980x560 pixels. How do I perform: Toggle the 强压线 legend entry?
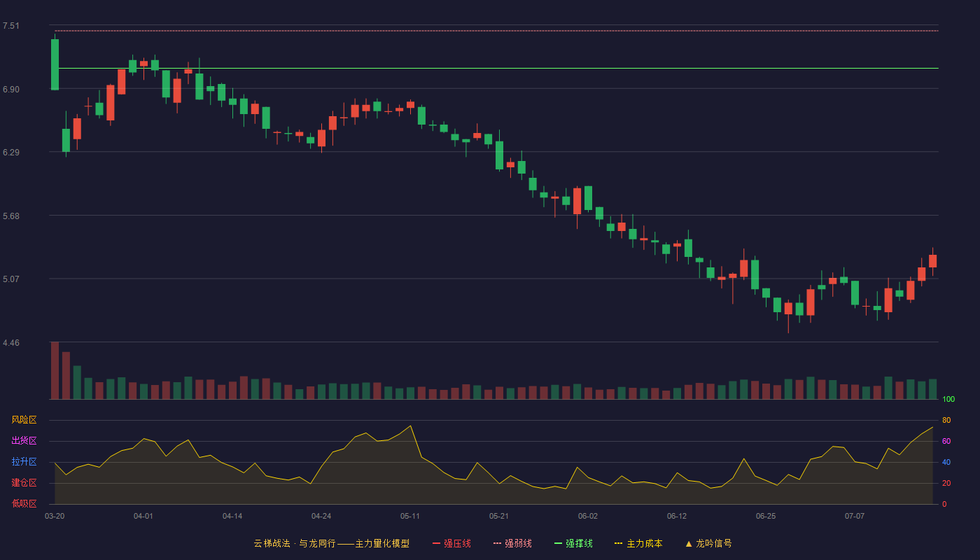pos(451,543)
